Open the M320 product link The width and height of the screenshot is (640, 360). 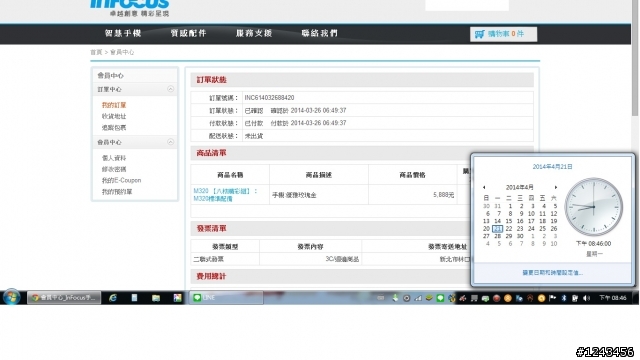(225, 195)
